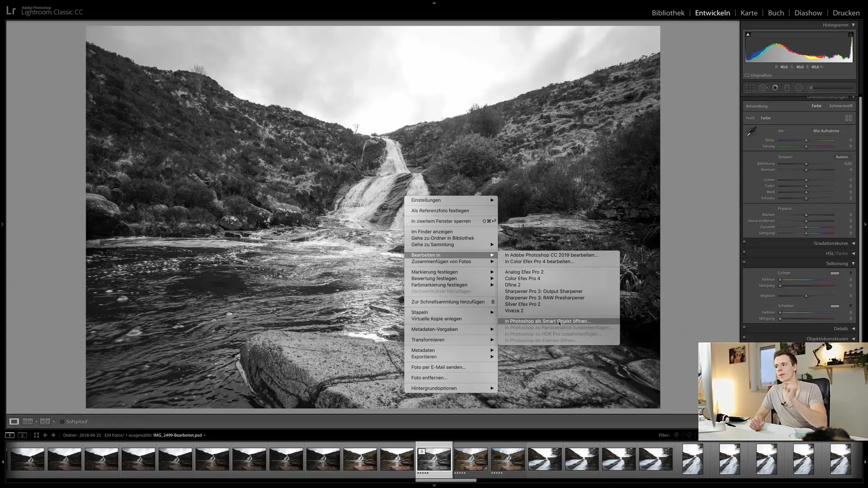Toggle Teiltonung panel on/off switch
The height and width of the screenshot is (488, 868).
click(x=744, y=262)
